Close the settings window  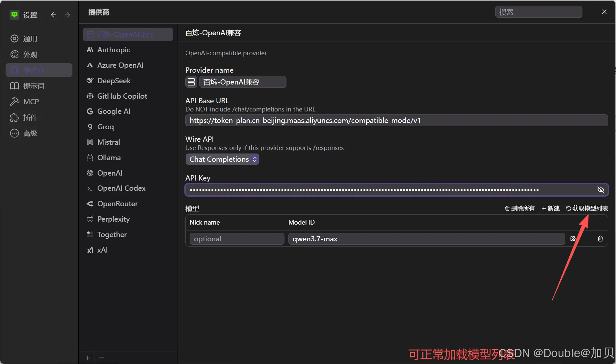(604, 12)
